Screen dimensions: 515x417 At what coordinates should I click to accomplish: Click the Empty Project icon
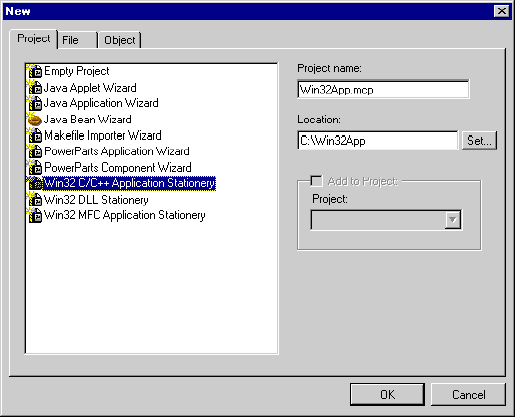(34, 71)
